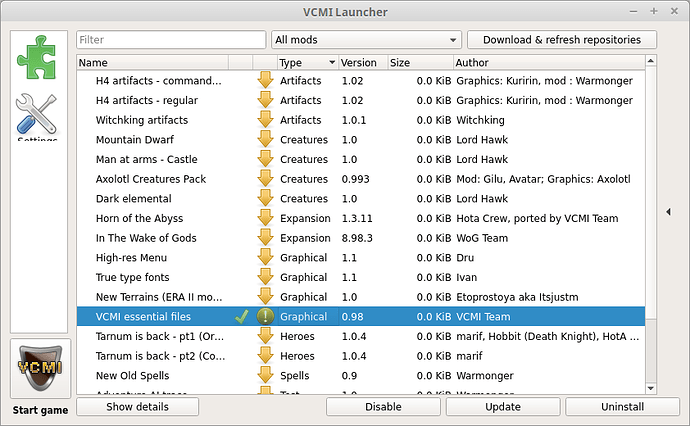Viewport: 690px width, 426px height.
Task: Click the Update button
Action: [x=503, y=407]
